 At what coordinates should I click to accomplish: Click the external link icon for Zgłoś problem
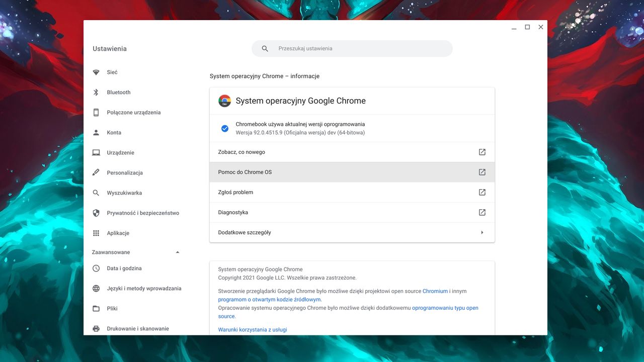pyautogui.click(x=482, y=192)
